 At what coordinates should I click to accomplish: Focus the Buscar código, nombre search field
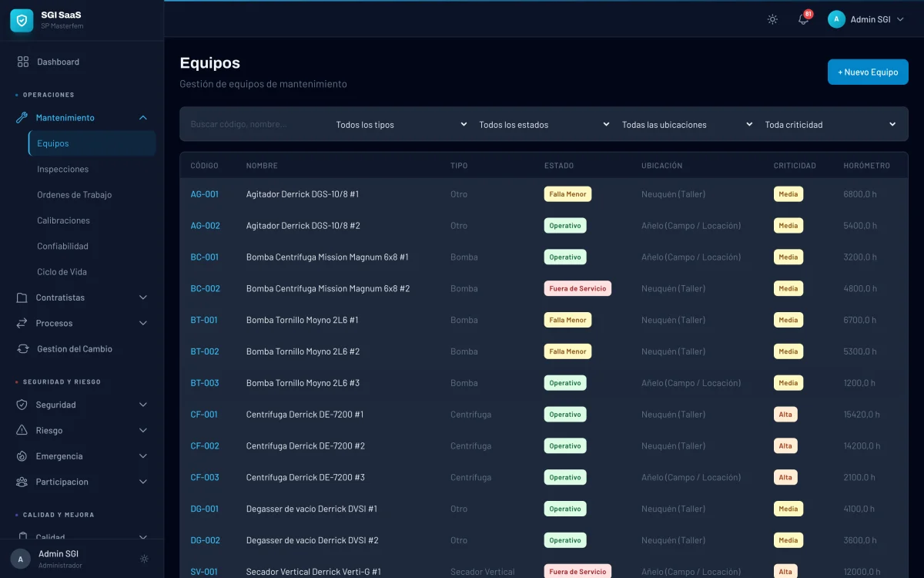click(254, 124)
